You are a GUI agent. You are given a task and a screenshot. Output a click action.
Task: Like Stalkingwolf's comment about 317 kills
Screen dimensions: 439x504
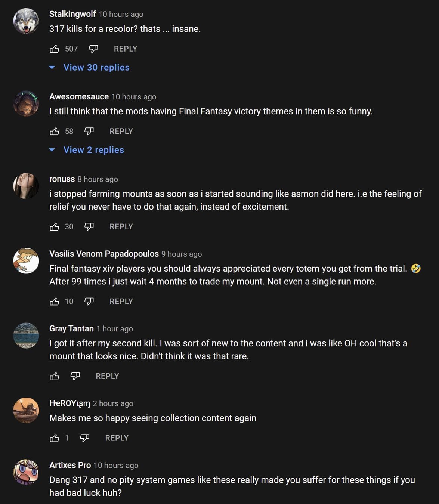pyautogui.click(x=55, y=49)
